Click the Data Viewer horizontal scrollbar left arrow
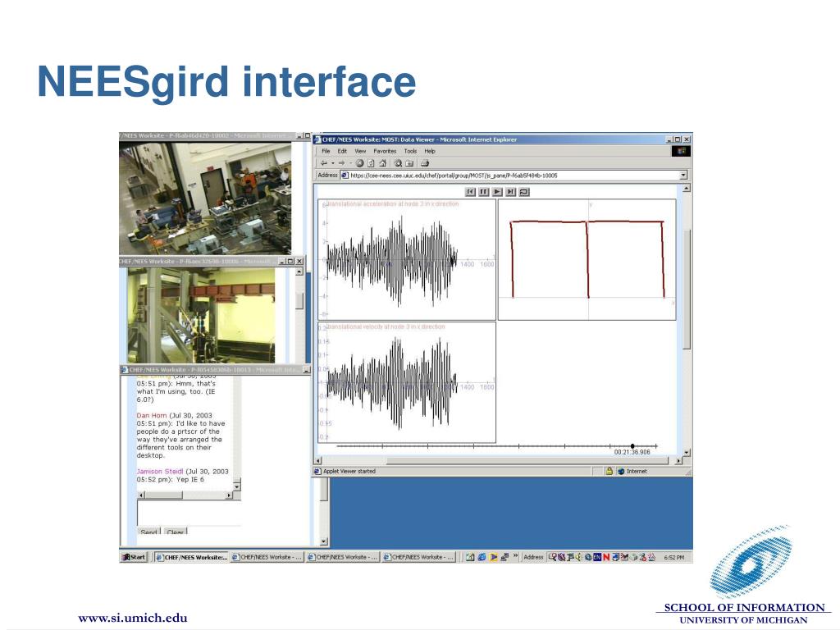This screenshot has width=840, height=630. (x=317, y=461)
